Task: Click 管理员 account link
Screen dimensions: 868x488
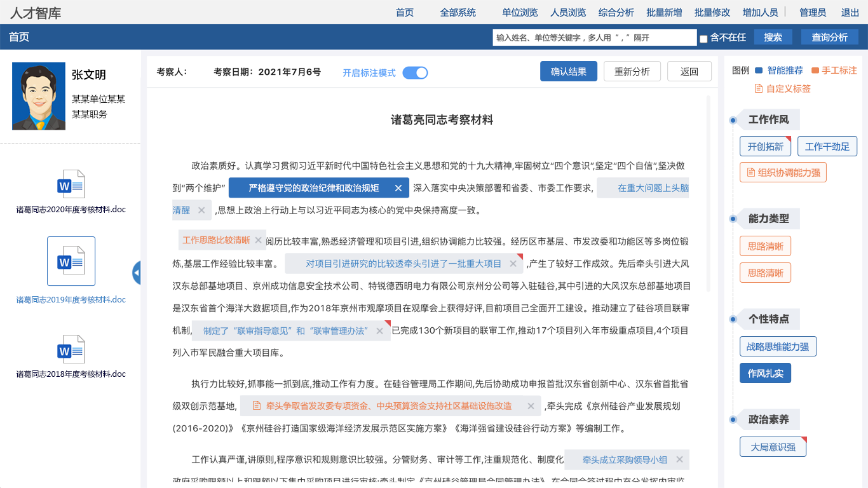Action: coord(813,13)
